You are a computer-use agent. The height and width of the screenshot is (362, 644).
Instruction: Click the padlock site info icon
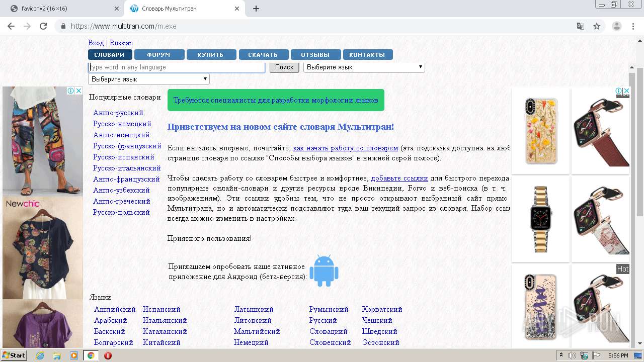[63, 26]
